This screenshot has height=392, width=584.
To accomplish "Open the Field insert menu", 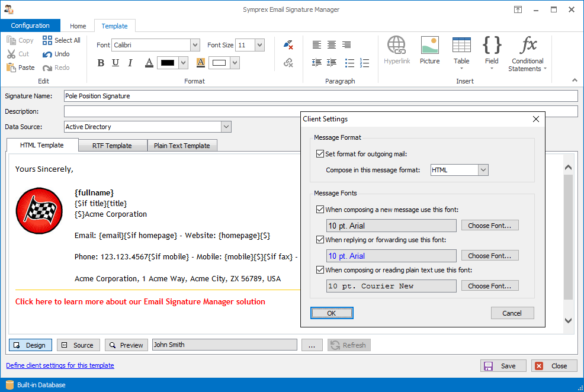I will [492, 53].
